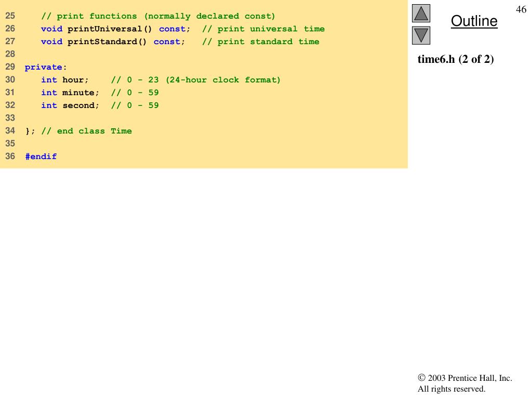This screenshot has height=399, width=532.
Task: Click the '// end class Time' comment
Action: [x=87, y=131]
